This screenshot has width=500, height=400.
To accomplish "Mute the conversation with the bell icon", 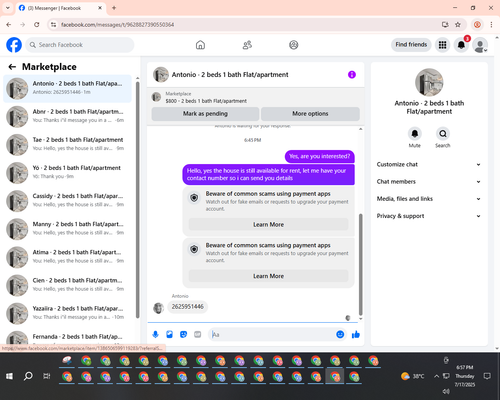I will click(x=415, y=134).
